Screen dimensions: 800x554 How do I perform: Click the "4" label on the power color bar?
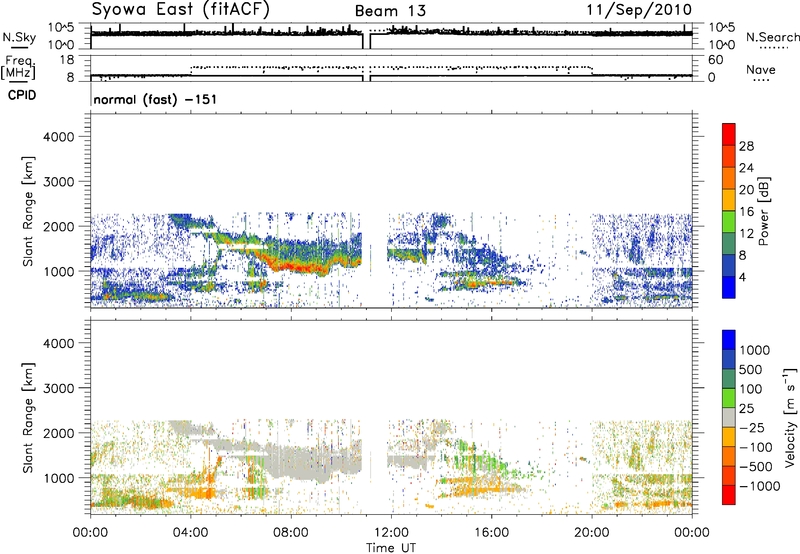(742, 278)
